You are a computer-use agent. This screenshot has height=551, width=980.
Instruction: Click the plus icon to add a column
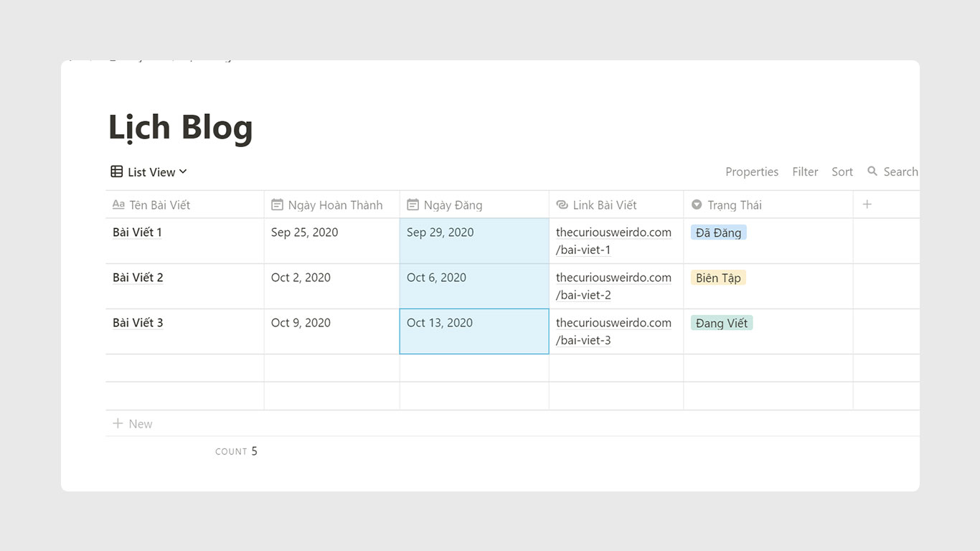pos(867,204)
